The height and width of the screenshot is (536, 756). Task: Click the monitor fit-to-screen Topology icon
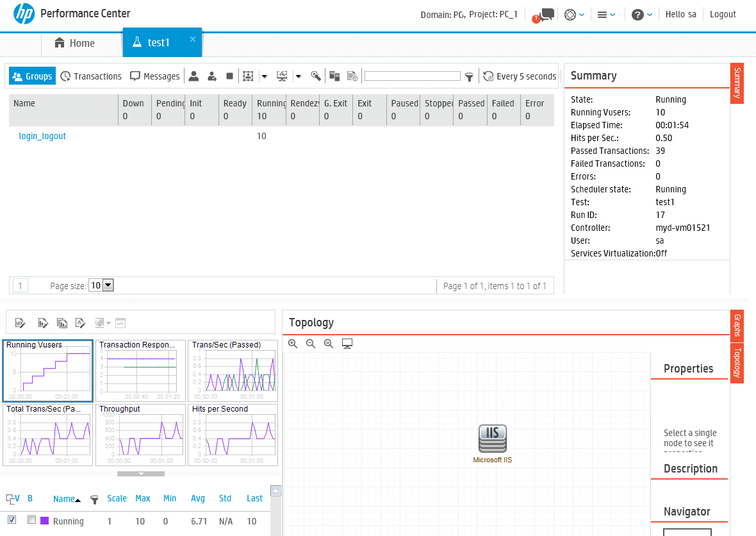click(x=347, y=344)
